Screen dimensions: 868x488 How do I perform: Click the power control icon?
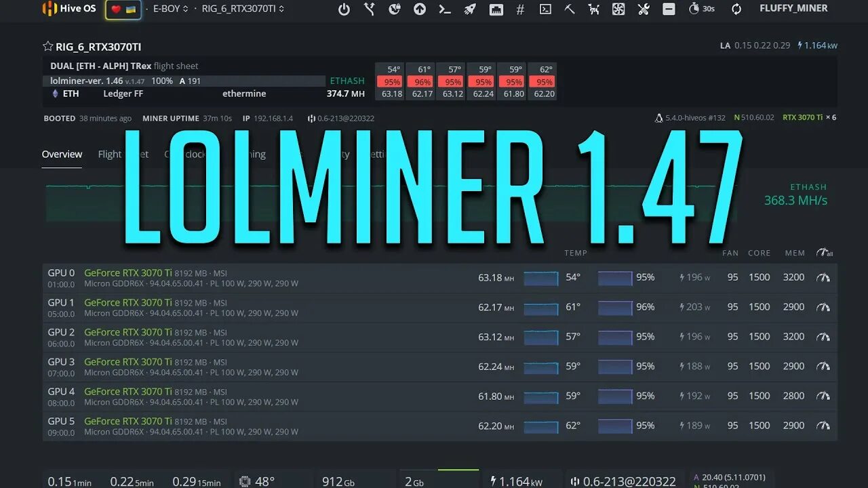(x=344, y=9)
